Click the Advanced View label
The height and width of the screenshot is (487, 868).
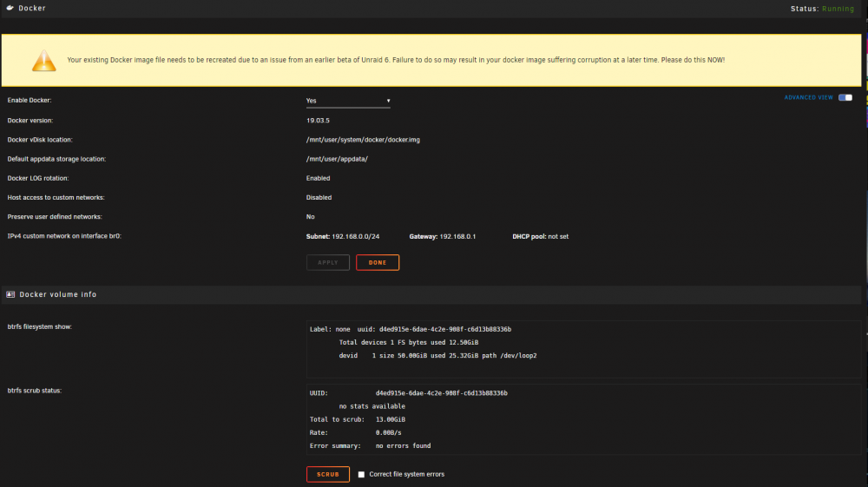tap(808, 97)
